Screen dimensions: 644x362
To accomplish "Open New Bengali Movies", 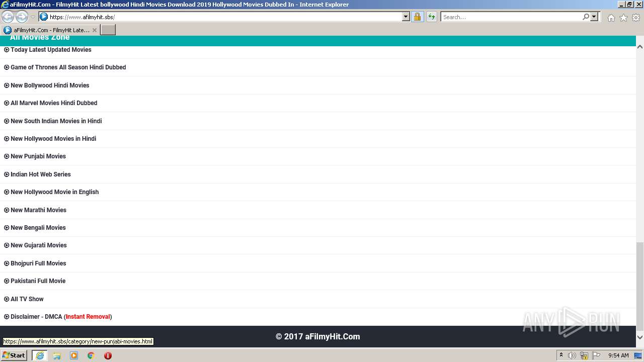I will (38, 228).
